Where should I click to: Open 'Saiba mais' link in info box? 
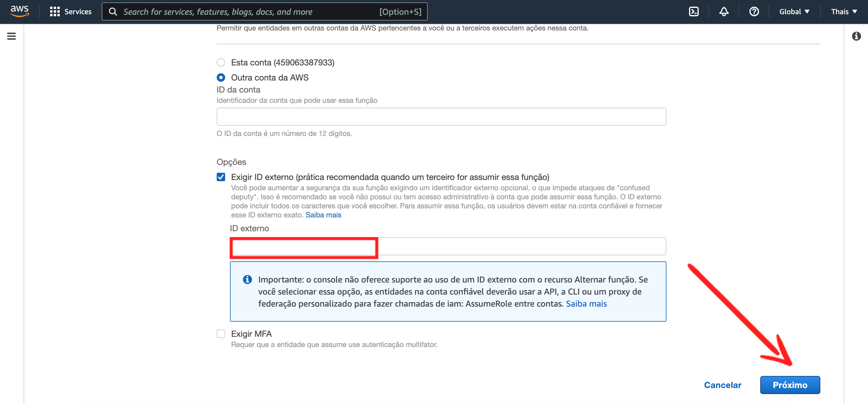pos(586,304)
